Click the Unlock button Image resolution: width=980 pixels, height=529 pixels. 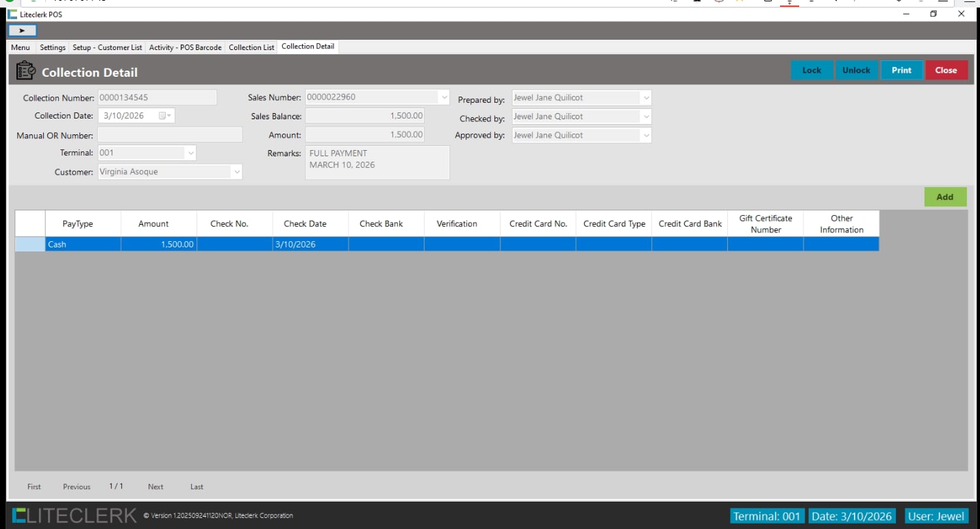pyautogui.click(x=856, y=70)
